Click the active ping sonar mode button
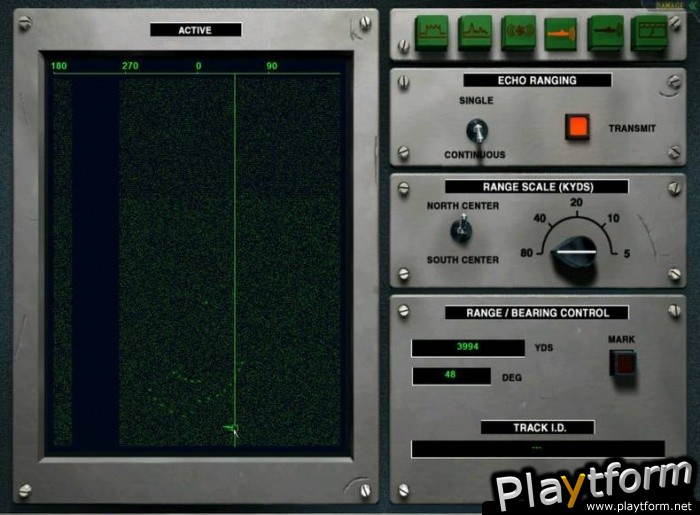The image size is (700, 515). (x=518, y=34)
